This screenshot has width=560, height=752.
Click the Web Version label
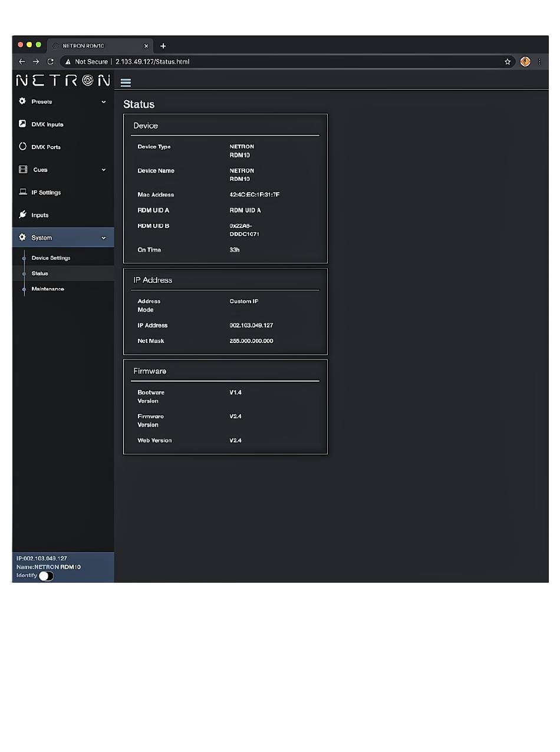coord(154,440)
